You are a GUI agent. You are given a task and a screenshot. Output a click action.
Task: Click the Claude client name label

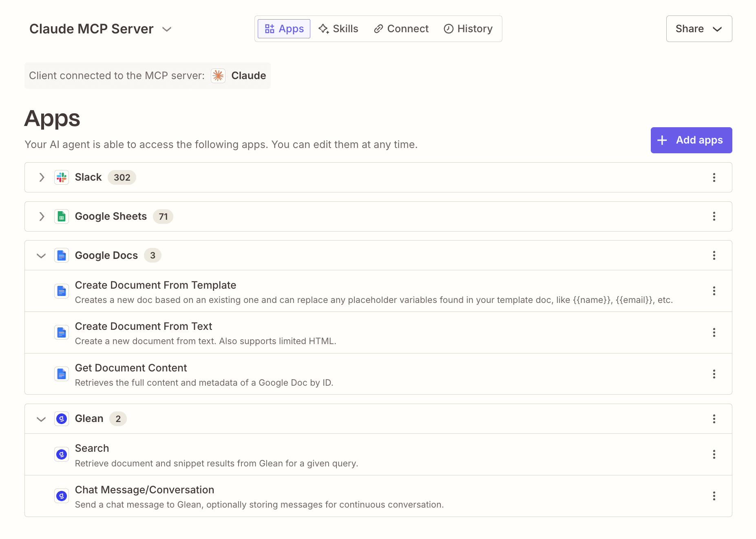[x=248, y=75]
